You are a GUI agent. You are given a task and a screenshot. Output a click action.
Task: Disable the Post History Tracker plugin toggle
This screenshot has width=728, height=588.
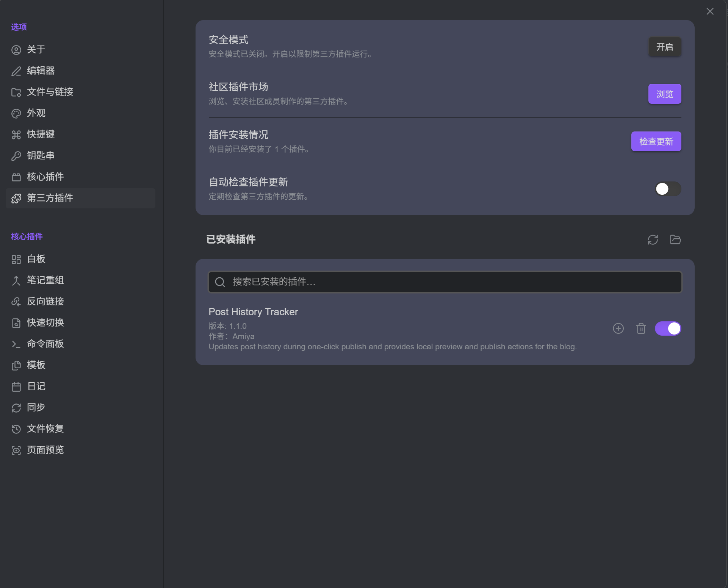point(668,328)
